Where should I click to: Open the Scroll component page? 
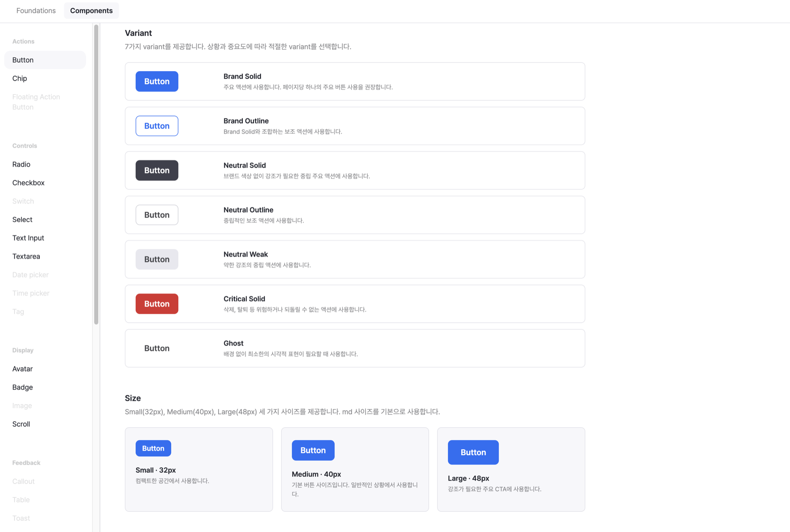(45, 424)
